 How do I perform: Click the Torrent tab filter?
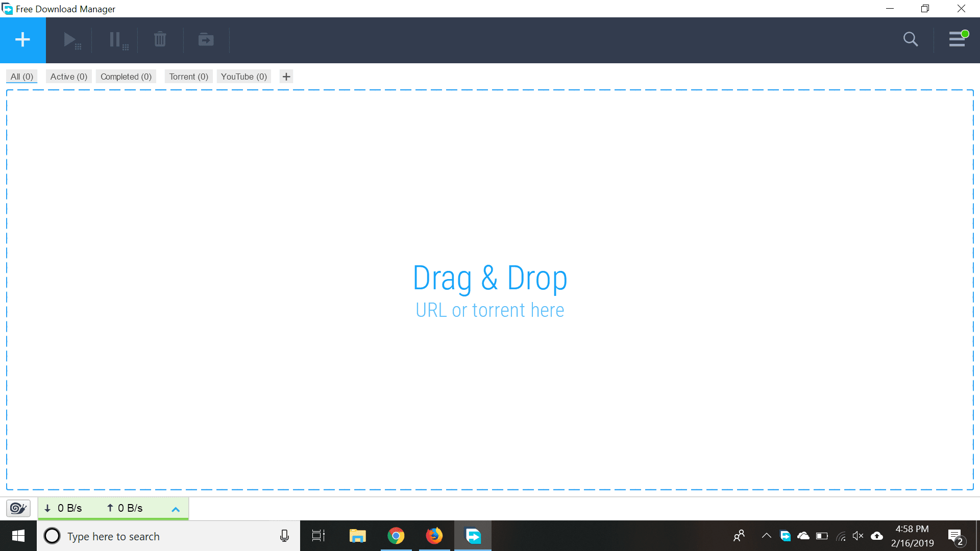point(189,76)
